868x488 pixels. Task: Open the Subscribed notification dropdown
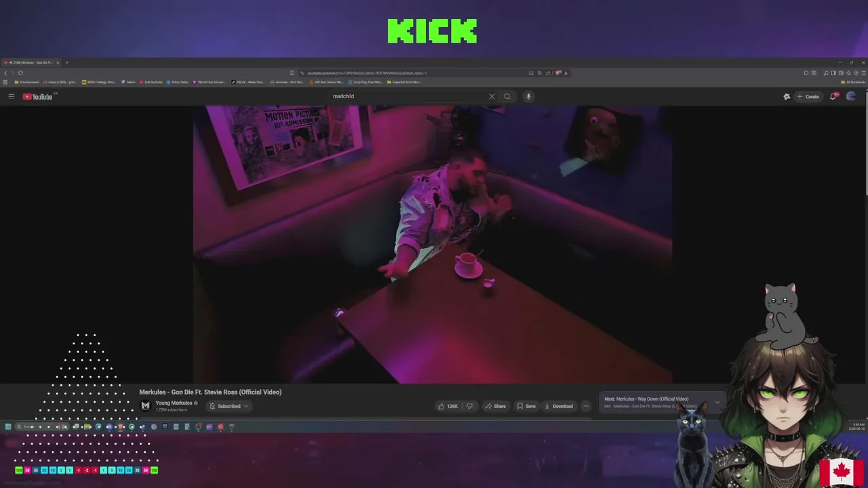[229, 406]
